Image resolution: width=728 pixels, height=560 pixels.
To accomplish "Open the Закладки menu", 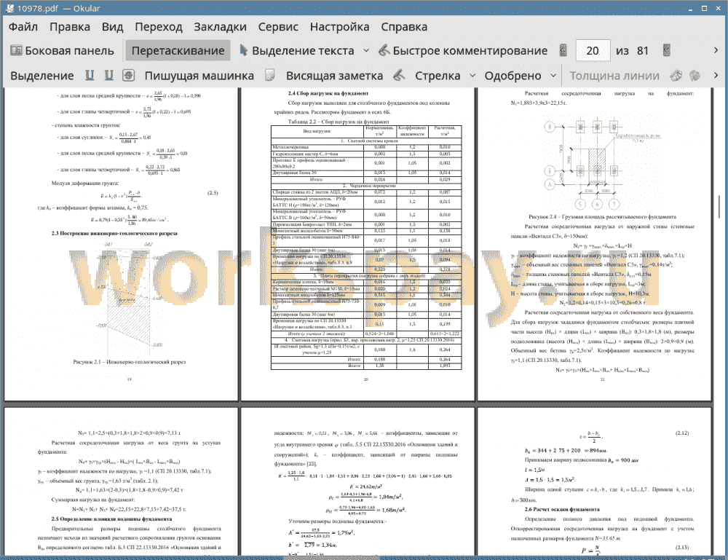I will pos(220,27).
